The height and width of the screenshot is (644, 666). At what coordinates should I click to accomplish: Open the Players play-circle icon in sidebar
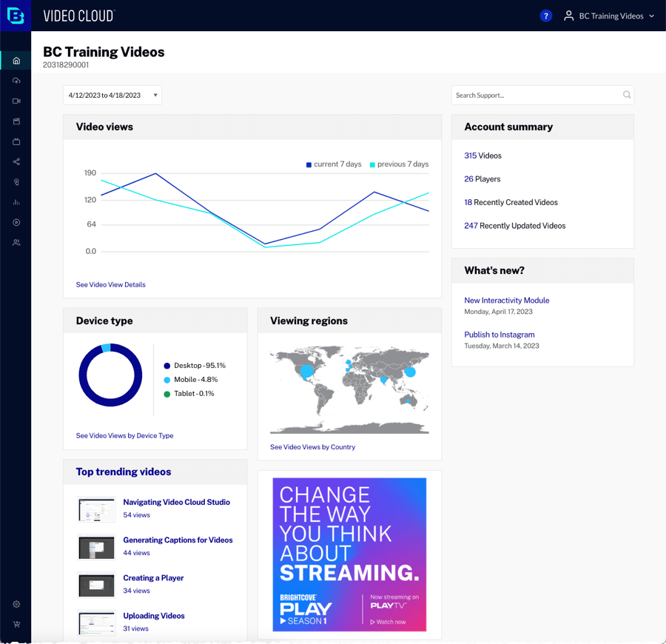[16, 222]
